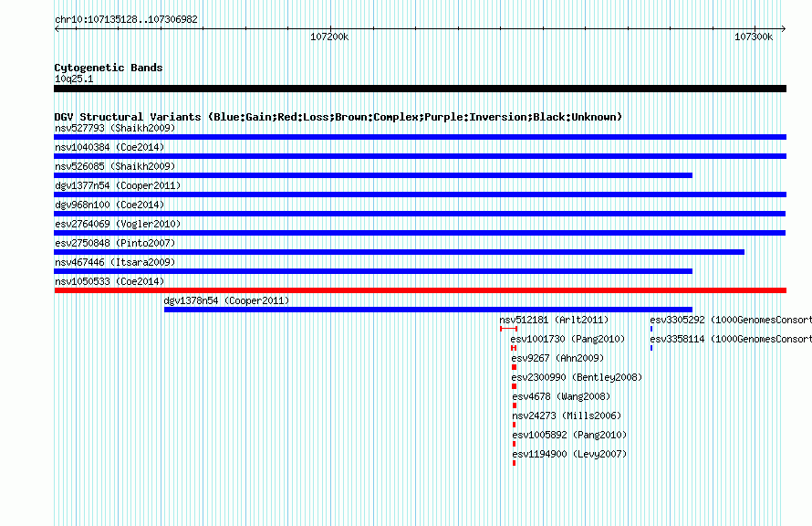This screenshot has width=812, height=526.
Task: Click the esv3358114 blue gain marker
Action: click(x=651, y=348)
